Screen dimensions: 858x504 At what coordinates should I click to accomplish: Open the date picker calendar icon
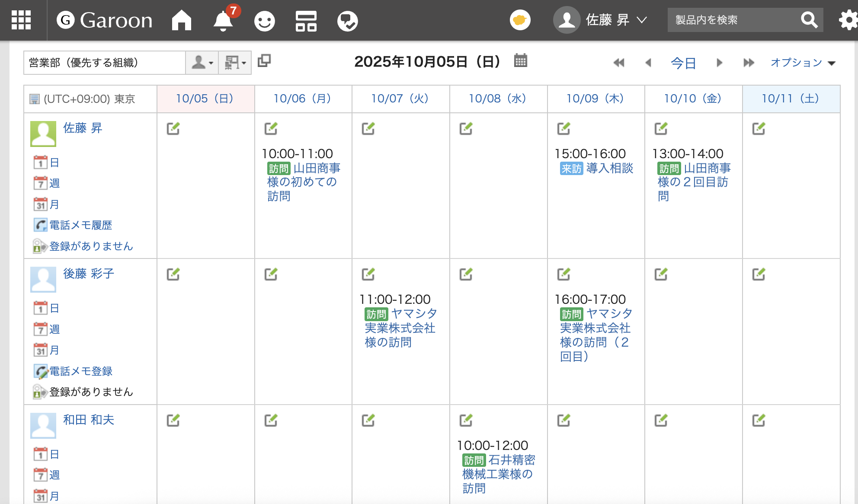click(x=520, y=61)
